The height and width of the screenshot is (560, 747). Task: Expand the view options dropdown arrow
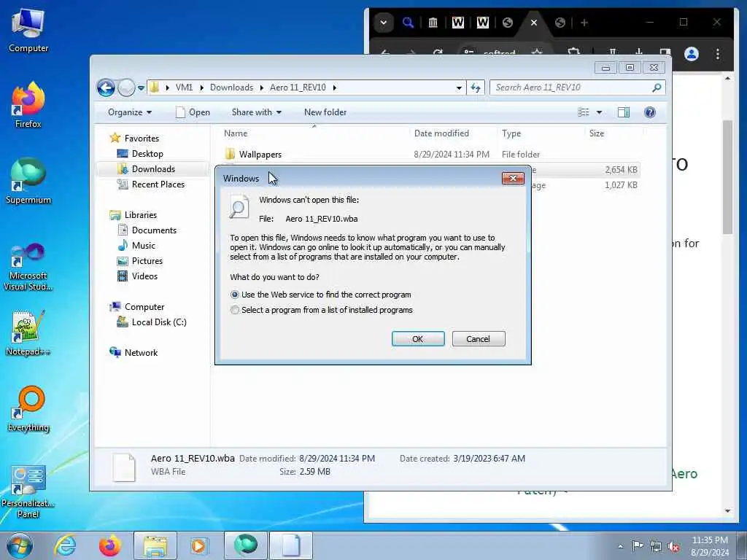[x=600, y=112]
